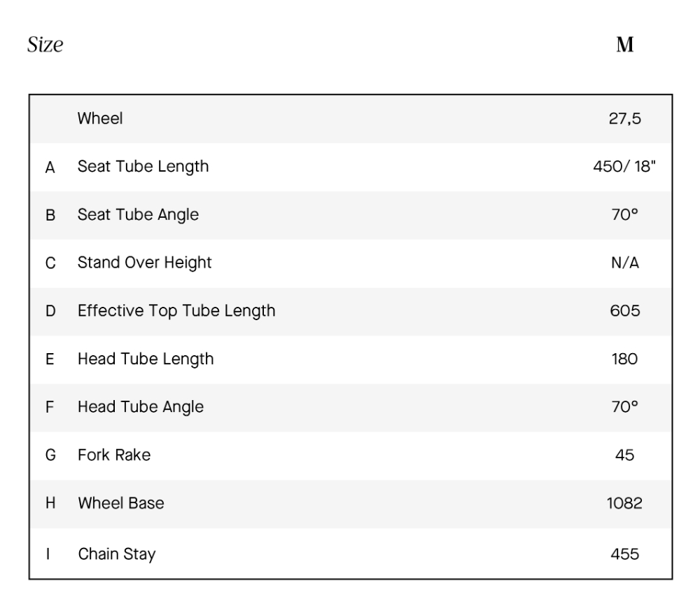
Task: Click the 180 head tube value
Action: point(624,359)
